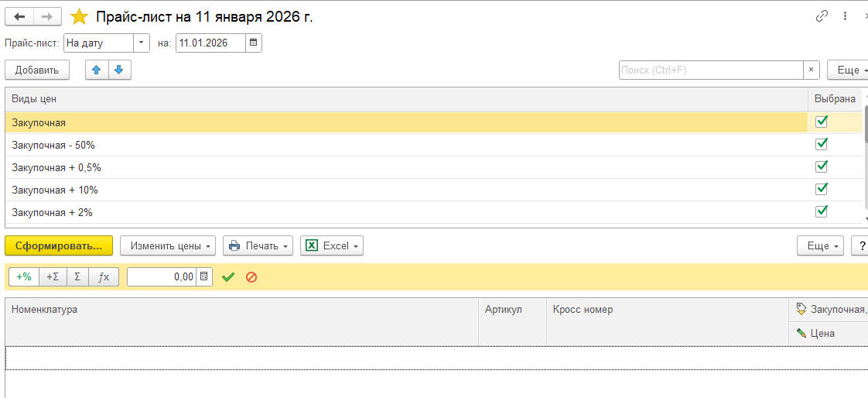
Task: Expand the Прайс-лист 'На дату' dropdown
Action: pos(142,43)
